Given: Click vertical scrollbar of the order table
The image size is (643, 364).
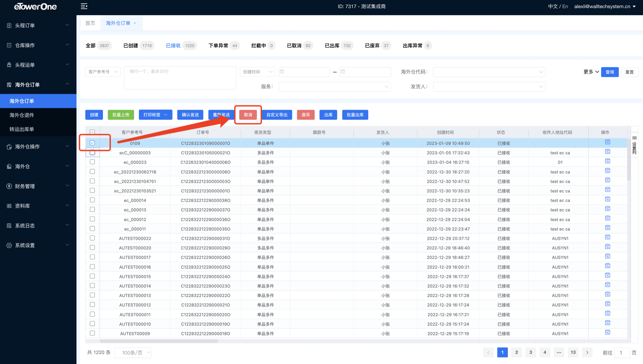Looking at the screenshot, I should tap(629, 160).
